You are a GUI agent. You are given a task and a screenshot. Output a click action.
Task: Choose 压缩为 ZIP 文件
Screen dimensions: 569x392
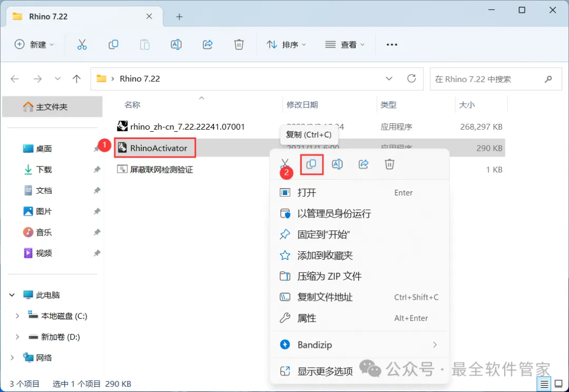(x=360, y=277)
